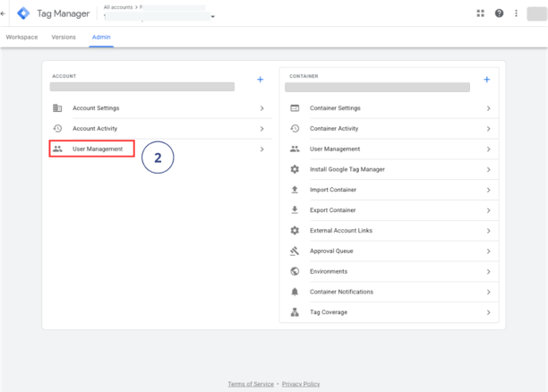This screenshot has width=548, height=392.
Task: Expand Environments chevron
Action: click(489, 271)
